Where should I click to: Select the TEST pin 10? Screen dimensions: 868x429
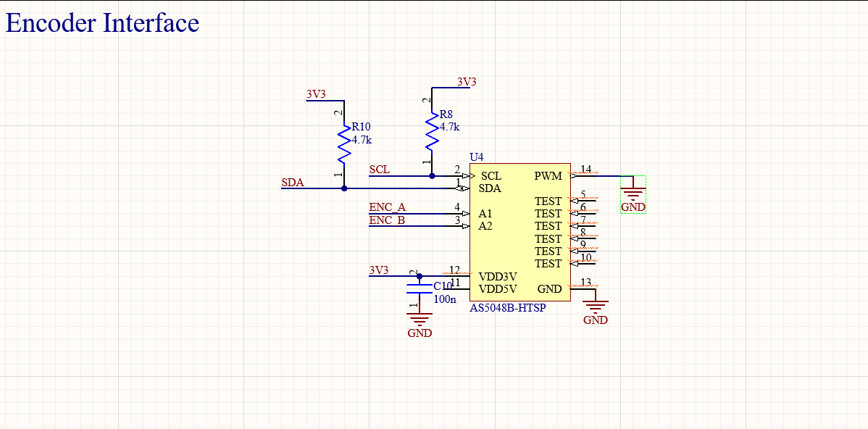pyautogui.click(x=583, y=264)
